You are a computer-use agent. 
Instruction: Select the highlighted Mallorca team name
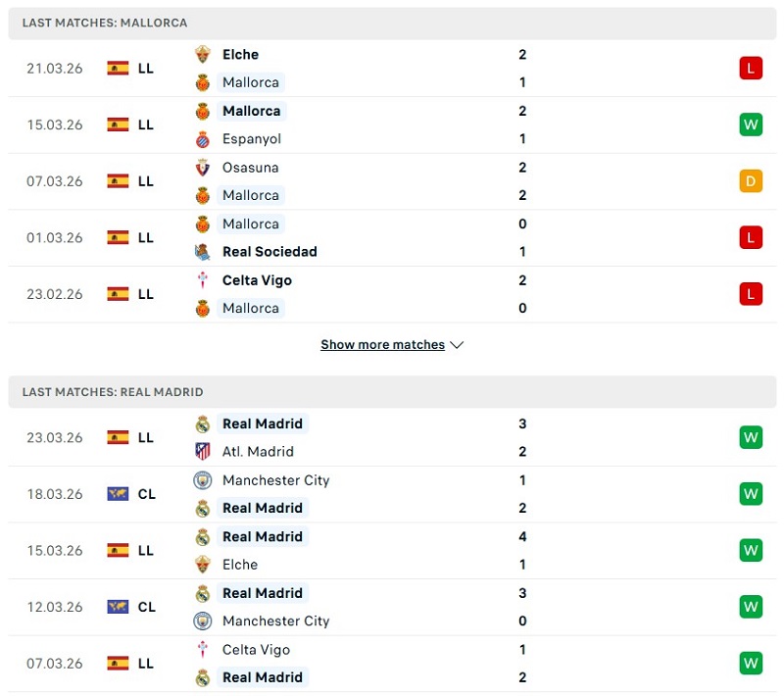tap(251, 111)
